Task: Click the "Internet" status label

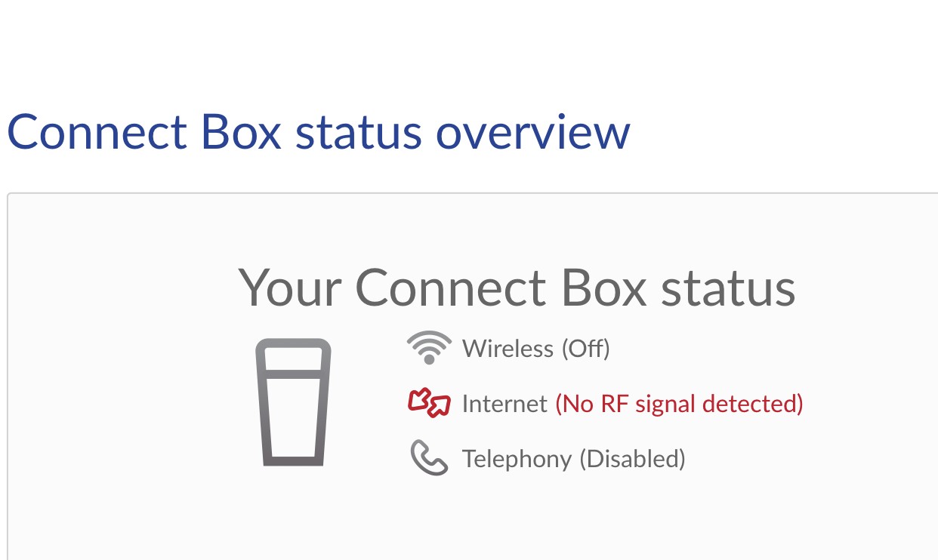Action: [x=504, y=404]
